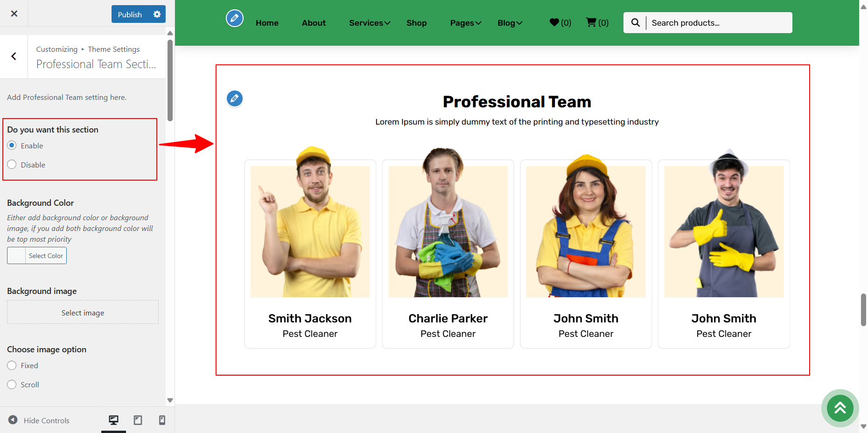Open publish settings gear icon
The width and height of the screenshot is (868, 433).
157,14
